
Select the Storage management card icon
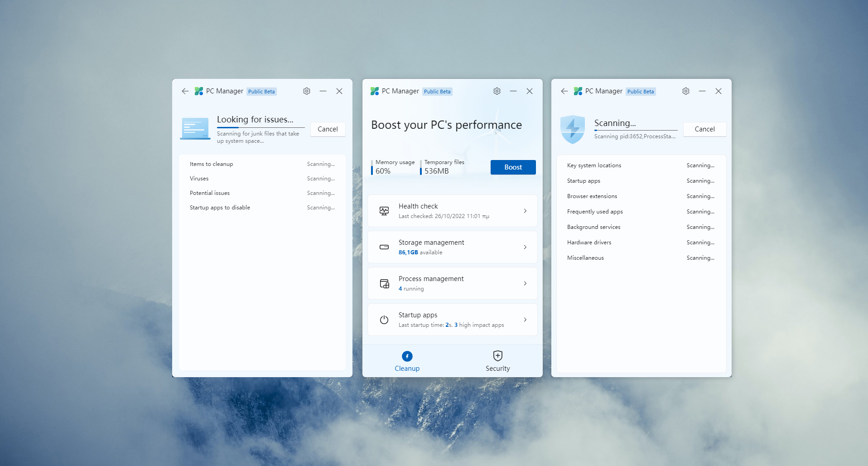[384, 247]
